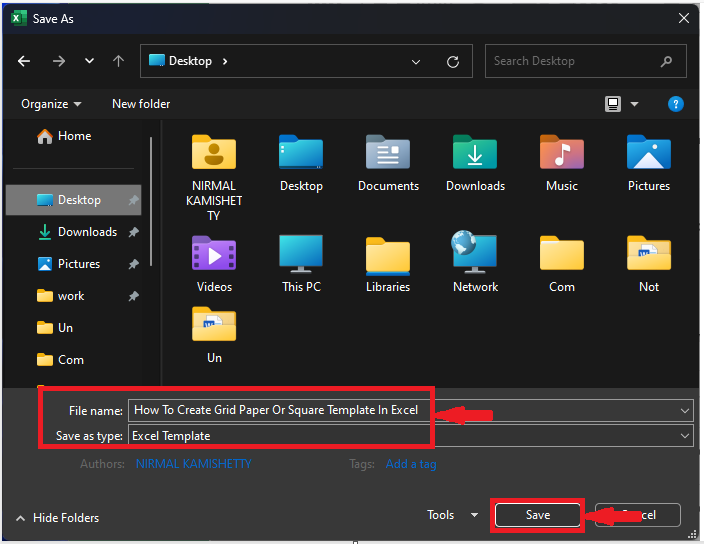Click the New folder button
The width and height of the screenshot is (704, 544).
tap(141, 104)
